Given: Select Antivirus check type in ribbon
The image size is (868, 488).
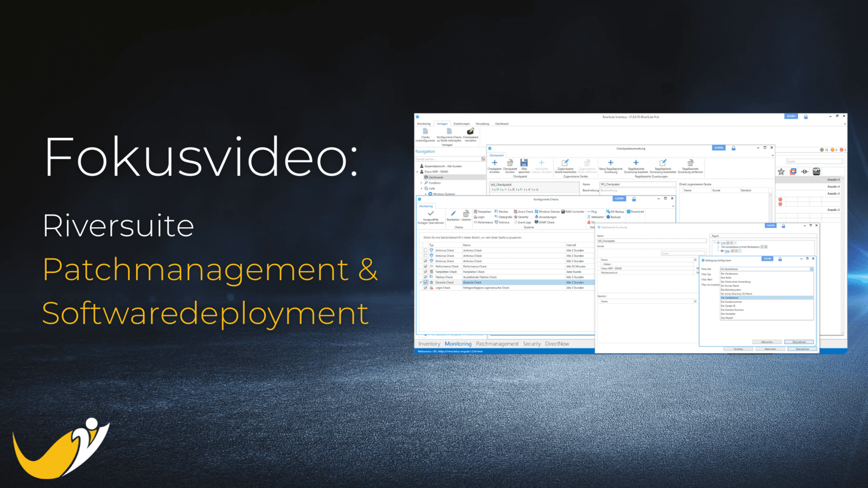Looking at the screenshot, I should pos(502,222).
